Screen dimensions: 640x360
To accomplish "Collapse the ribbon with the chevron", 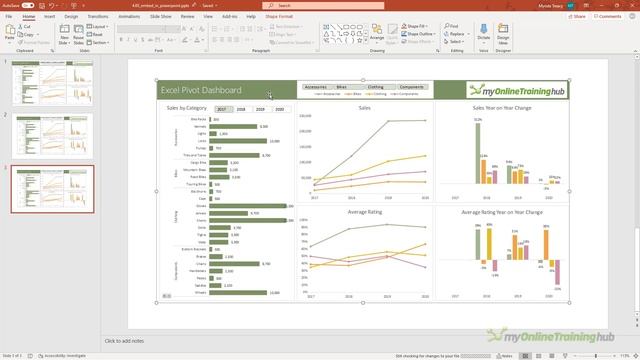I will (x=635, y=51).
